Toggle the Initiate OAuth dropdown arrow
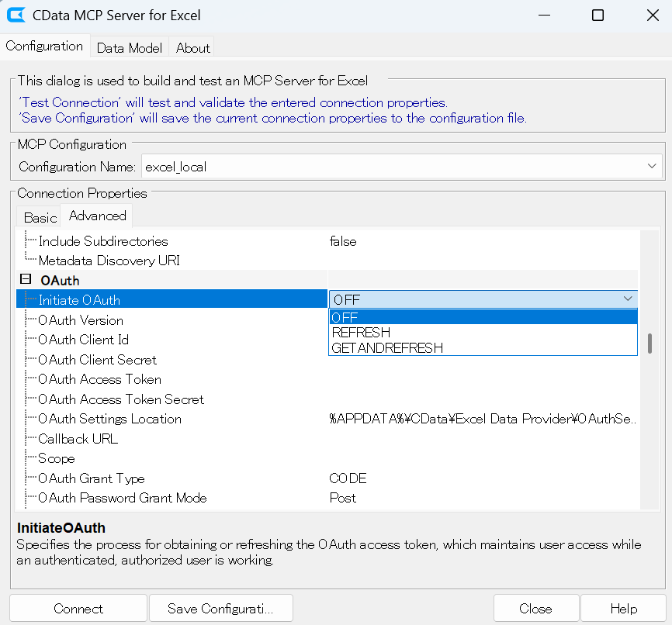Image resolution: width=672 pixels, height=625 pixels. [628, 299]
